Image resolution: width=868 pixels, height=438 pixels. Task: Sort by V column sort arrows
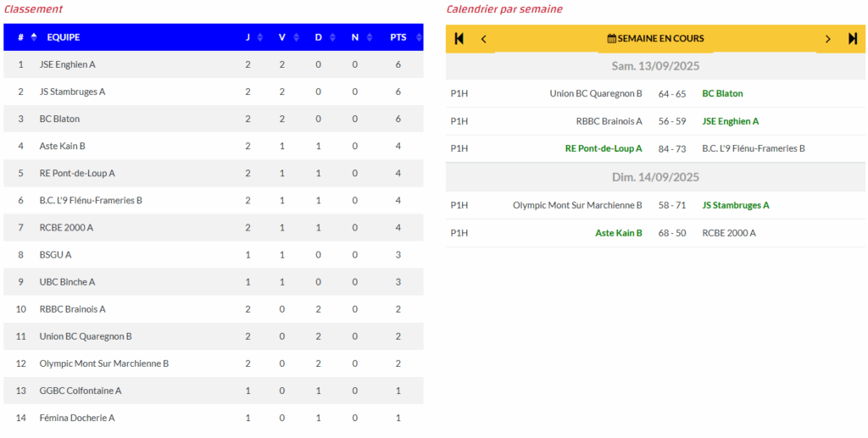(x=296, y=37)
